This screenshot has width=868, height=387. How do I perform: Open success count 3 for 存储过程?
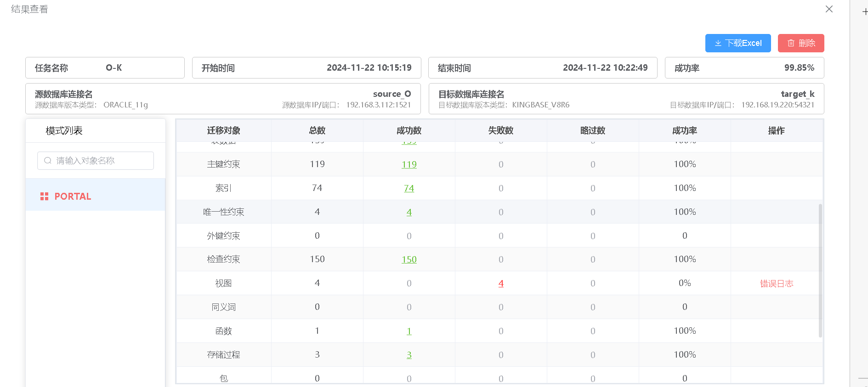(x=409, y=355)
